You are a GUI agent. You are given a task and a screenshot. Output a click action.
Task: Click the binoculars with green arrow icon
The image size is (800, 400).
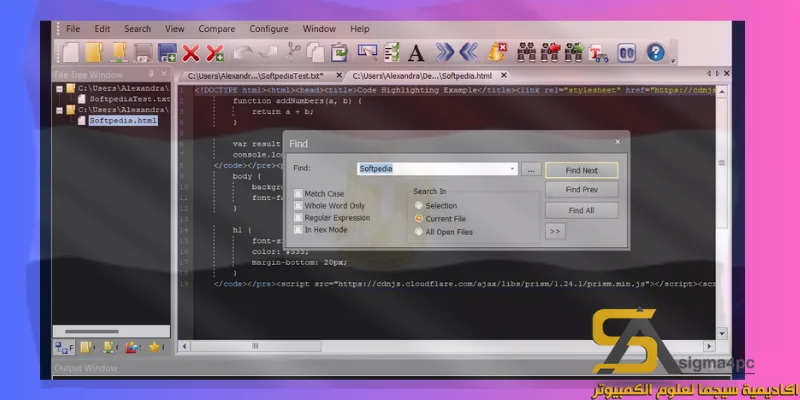(574, 52)
